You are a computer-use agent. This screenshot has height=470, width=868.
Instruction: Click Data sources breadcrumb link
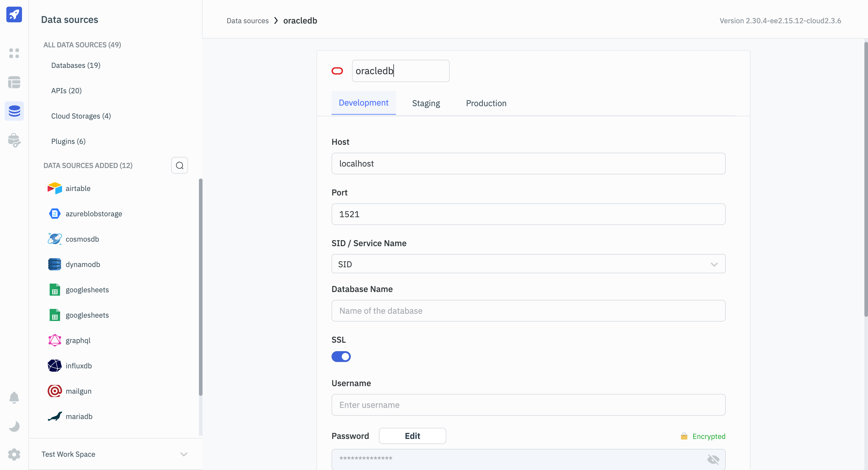(247, 21)
